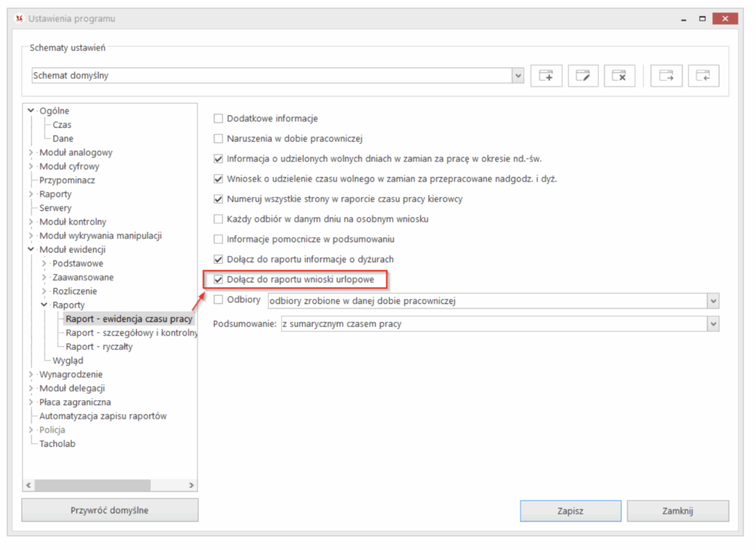
Task: Open the Schemat domyślny dropdown
Action: tap(519, 75)
